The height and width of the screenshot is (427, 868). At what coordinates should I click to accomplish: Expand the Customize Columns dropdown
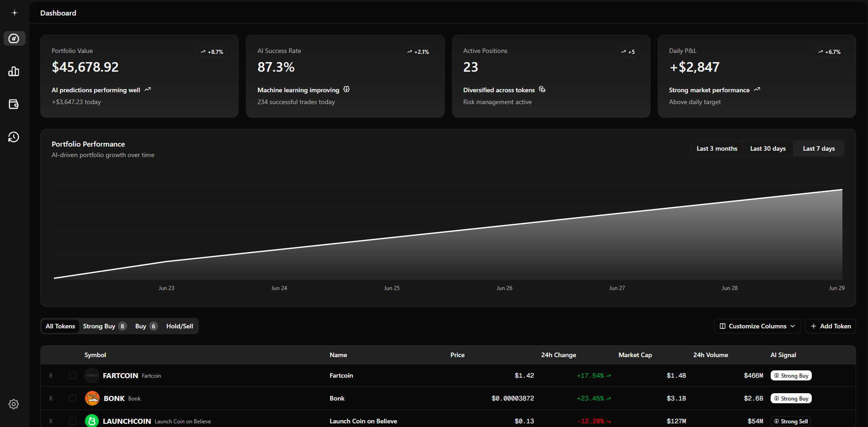757,326
